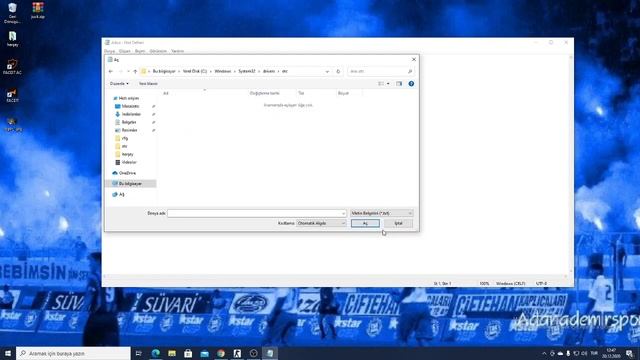The image size is (640, 360).
Task: Open the Mail app from the taskbar
Action: pyautogui.click(x=204, y=353)
